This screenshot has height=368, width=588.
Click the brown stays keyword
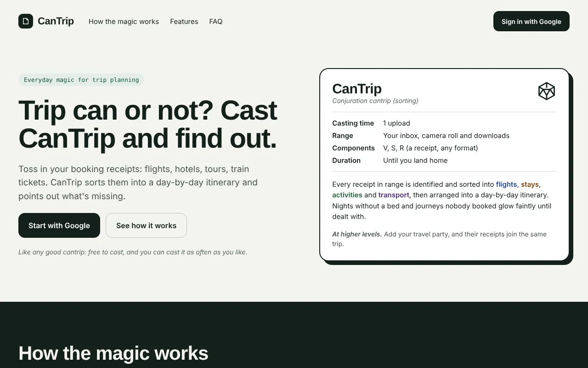pos(530,184)
